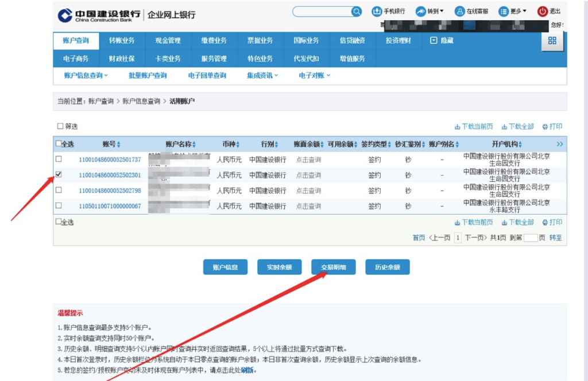Sort by 账户名称 column arrows

[x=194, y=145]
